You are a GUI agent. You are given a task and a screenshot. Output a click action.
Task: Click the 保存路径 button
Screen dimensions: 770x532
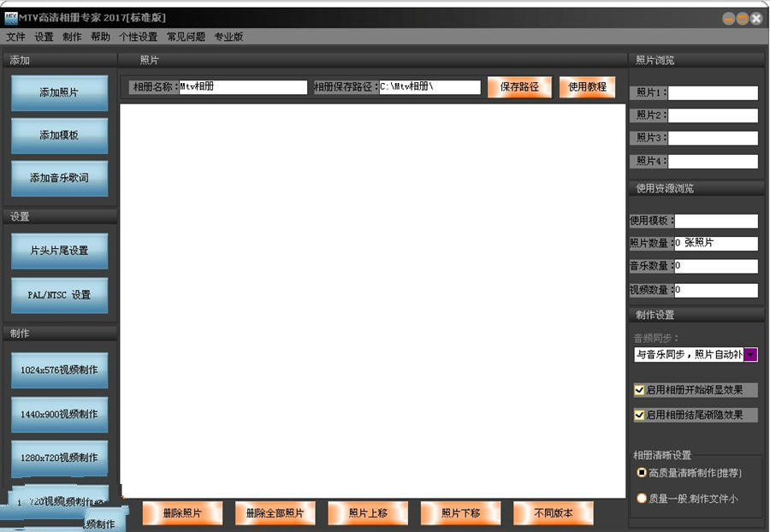coord(519,87)
